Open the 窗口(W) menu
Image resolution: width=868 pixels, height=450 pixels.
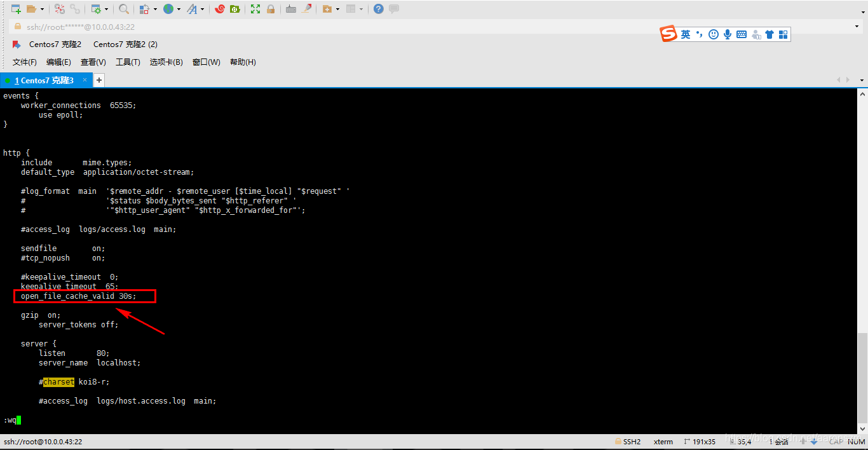click(207, 62)
